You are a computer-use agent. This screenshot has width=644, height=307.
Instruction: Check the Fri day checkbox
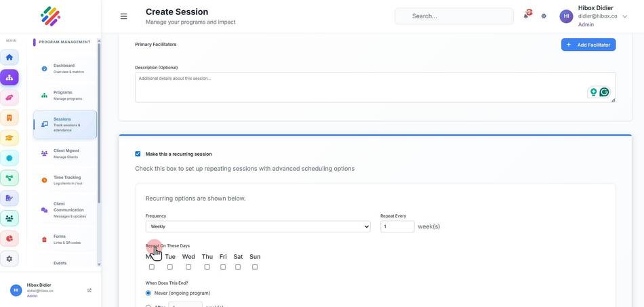[x=222, y=267]
